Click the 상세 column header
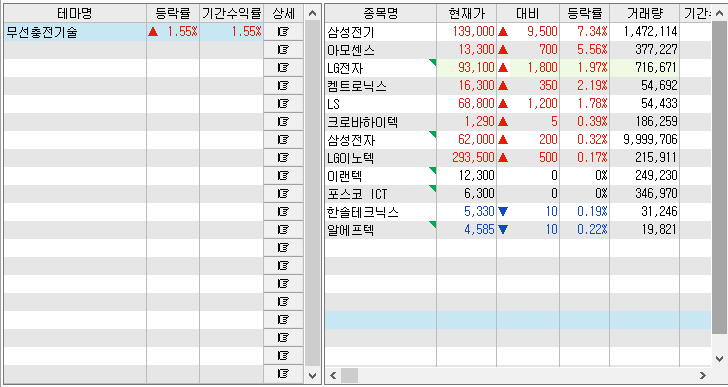The height and width of the screenshot is (387, 728). (x=283, y=13)
